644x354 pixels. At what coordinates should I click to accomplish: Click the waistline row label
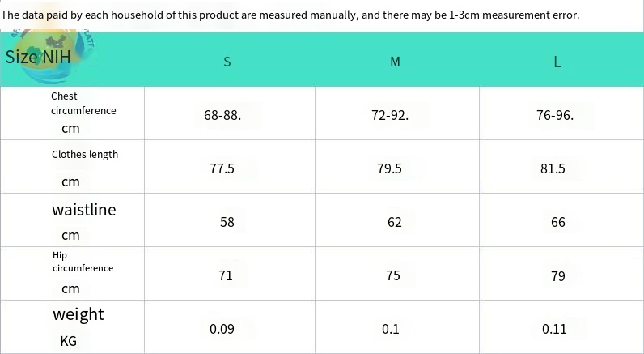(84, 221)
